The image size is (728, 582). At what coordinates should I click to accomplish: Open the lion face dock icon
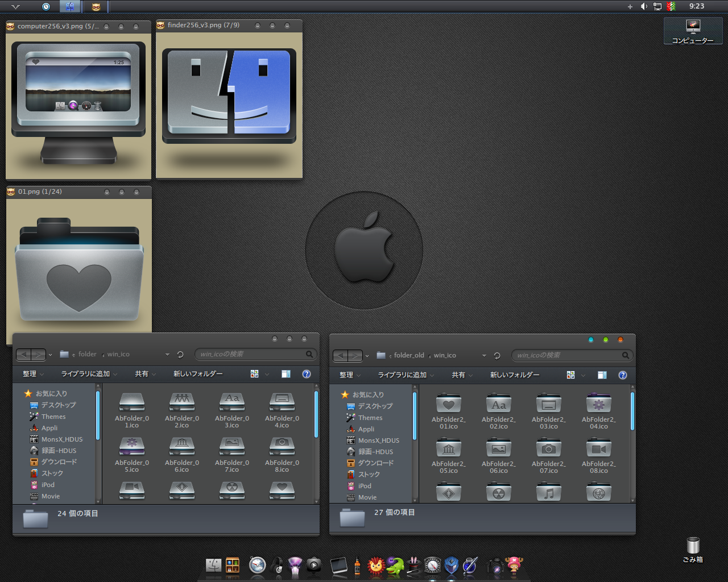click(375, 566)
